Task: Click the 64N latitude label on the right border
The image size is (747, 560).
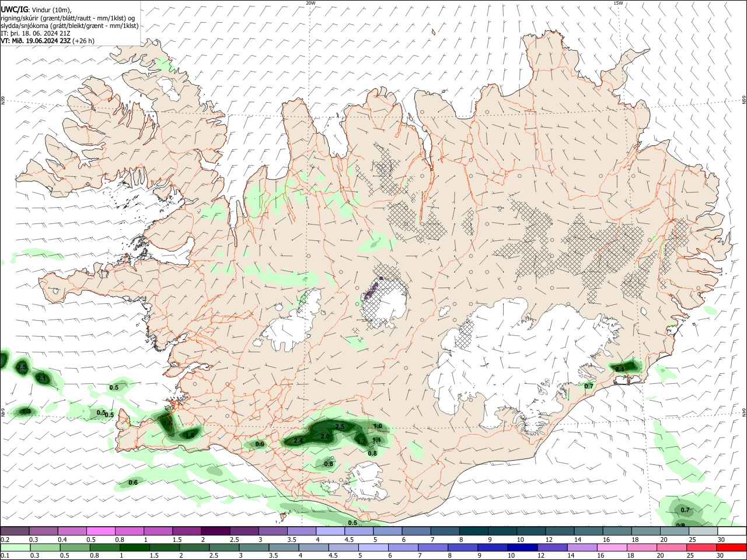Action: (x=744, y=412)
